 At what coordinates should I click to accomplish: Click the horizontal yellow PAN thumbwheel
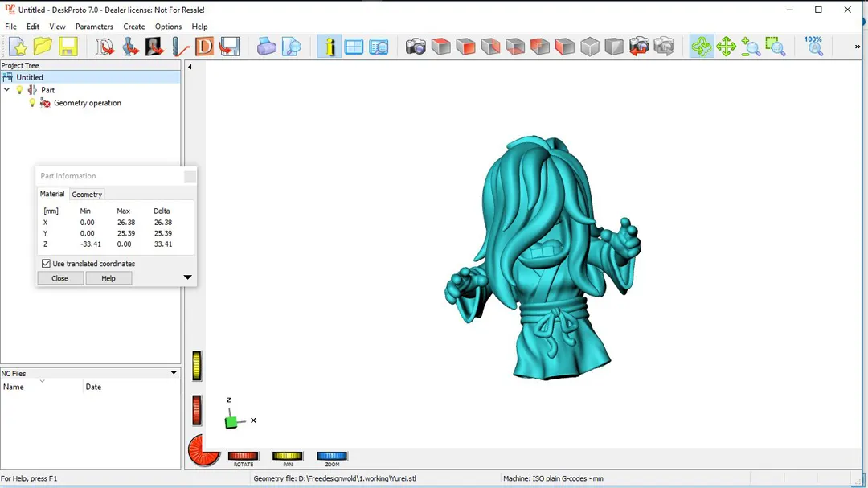287,456
